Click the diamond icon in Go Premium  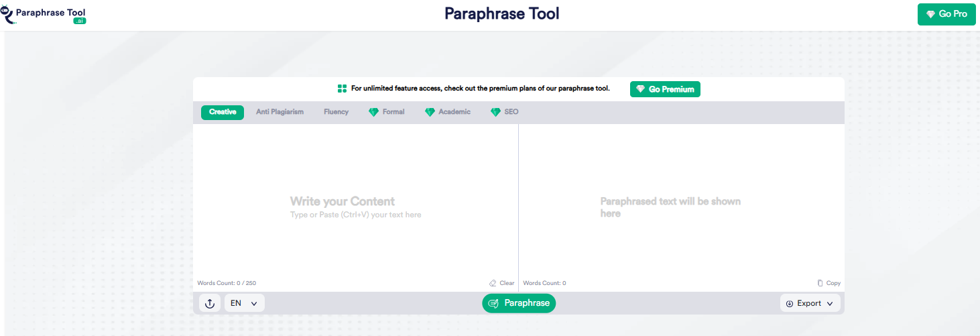pos(640,89)
